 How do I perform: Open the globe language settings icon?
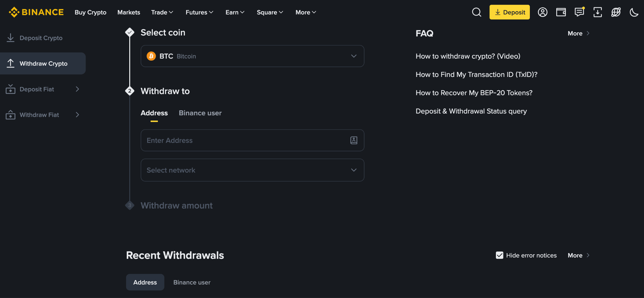616,12
